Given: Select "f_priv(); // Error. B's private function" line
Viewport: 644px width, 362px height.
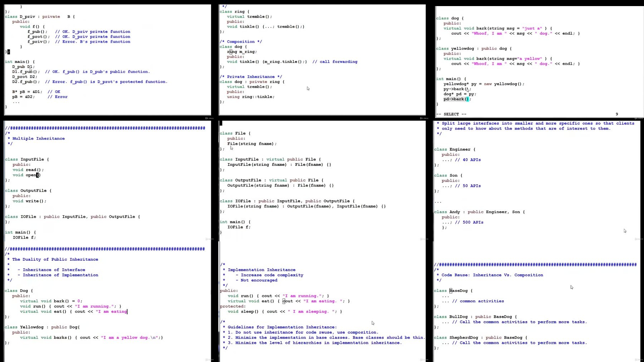Looking at the screenshot, I should 79,42.
